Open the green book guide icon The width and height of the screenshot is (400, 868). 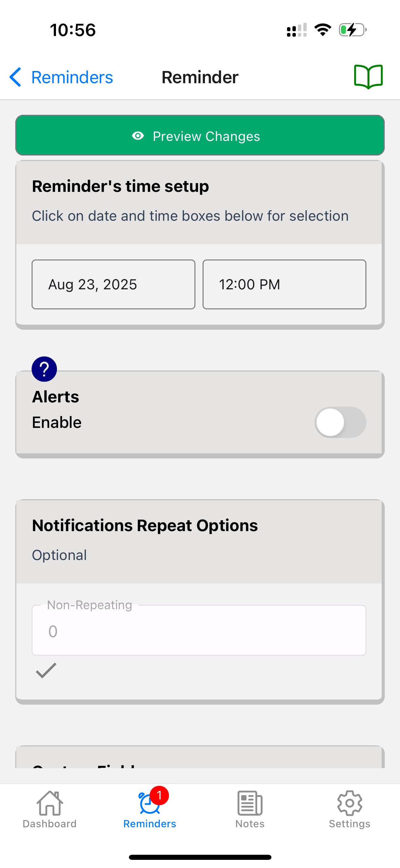point(368,77)
